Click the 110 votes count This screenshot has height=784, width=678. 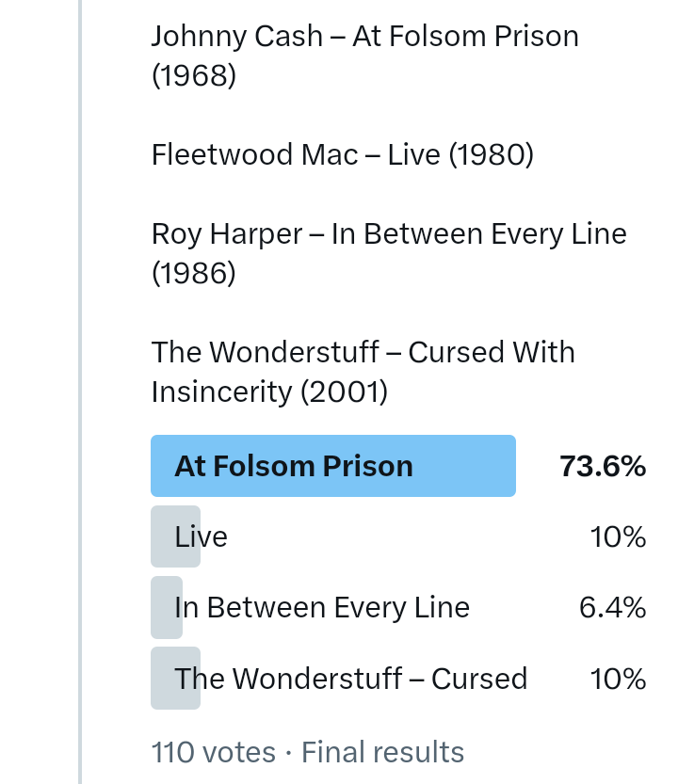coord(214,753)
